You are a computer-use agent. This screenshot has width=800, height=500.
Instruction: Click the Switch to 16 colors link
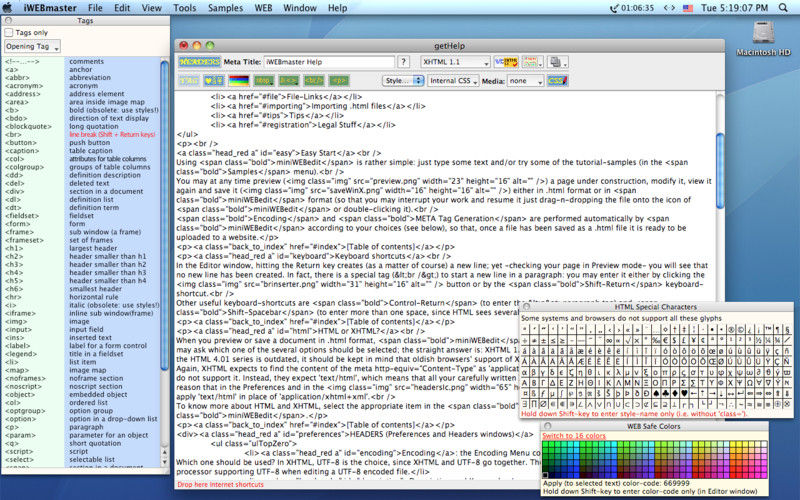[574, 436]
